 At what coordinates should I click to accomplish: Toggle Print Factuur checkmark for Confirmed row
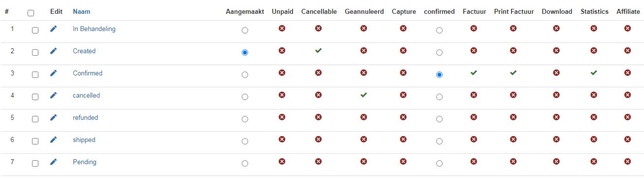pyautogui.click(x=513, y=73)
